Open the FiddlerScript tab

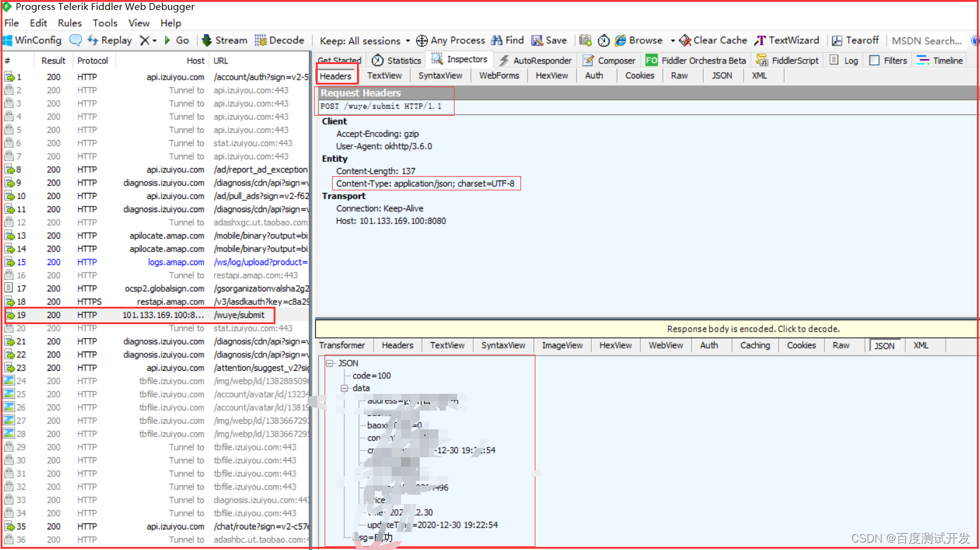point(788,60)
